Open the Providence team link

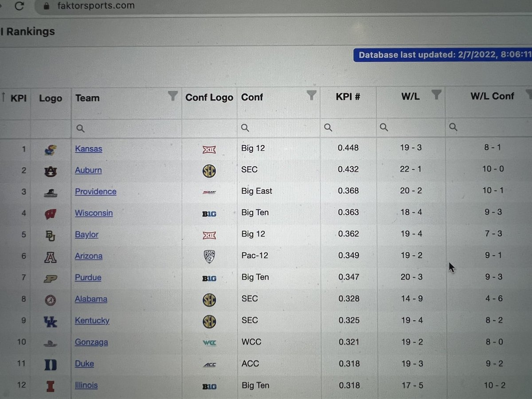pyautogui.click(x=96, y=192)
